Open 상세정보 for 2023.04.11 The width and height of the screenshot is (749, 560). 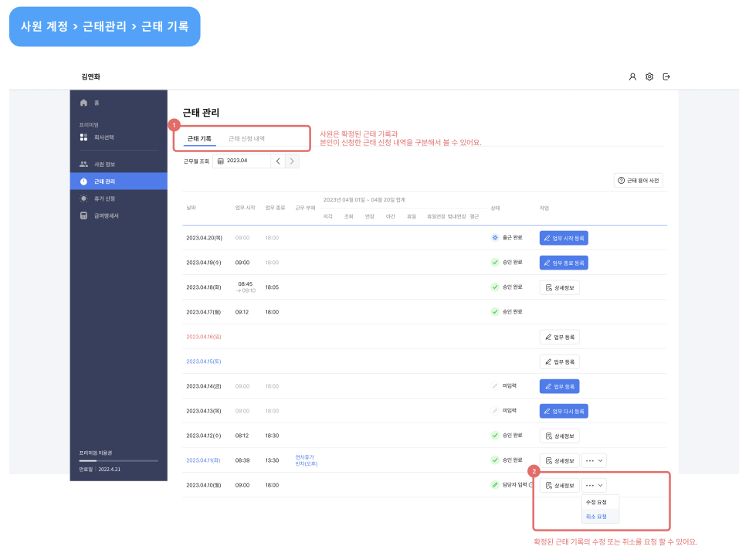point(559,460)
